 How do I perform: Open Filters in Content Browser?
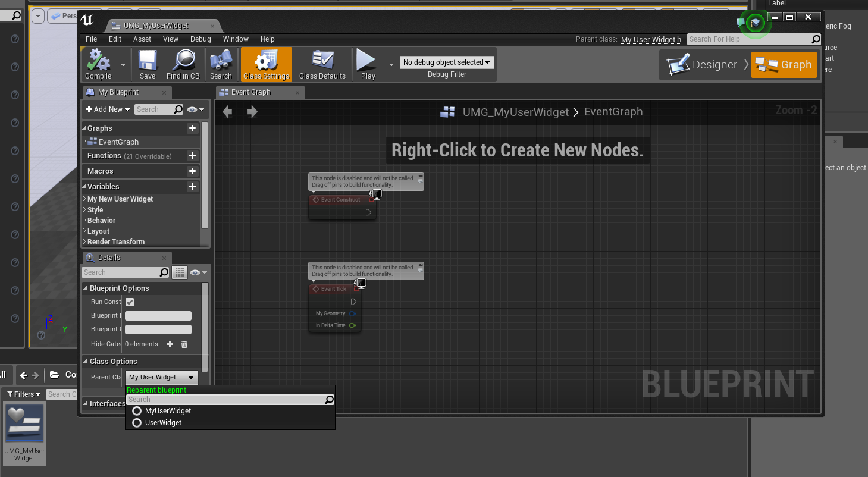pos(24,394)
